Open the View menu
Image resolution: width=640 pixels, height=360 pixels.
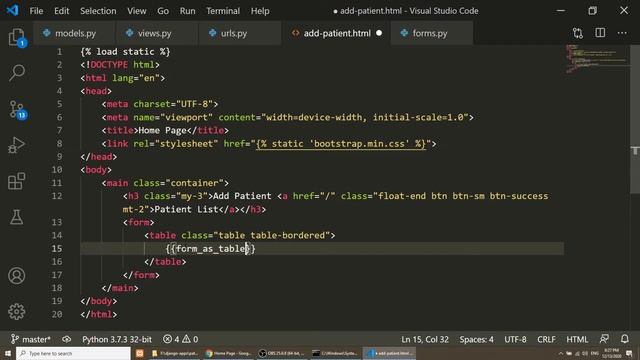[136, 11]
